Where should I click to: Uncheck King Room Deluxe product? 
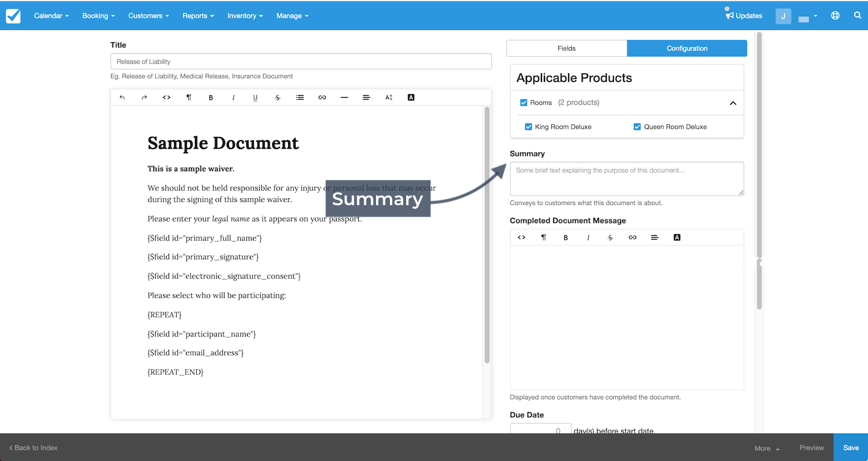[528, 127]
